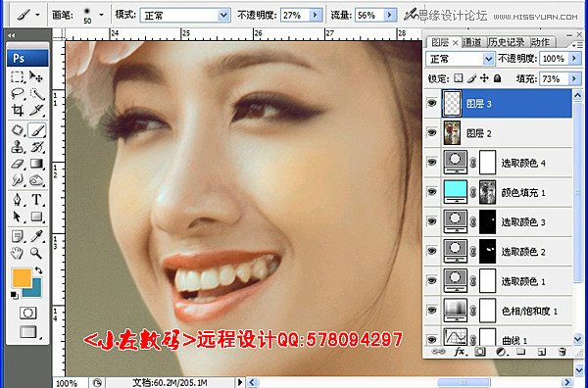Screen dimensions: 588x388
Task: Toggle lock image pixels
Action: (471, 78)
